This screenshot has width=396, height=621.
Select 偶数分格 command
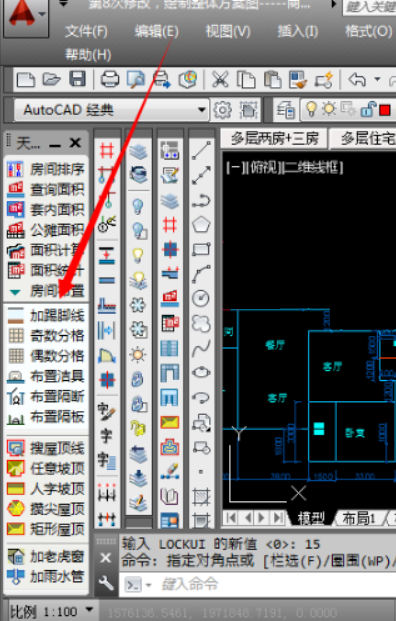[46, 356]
